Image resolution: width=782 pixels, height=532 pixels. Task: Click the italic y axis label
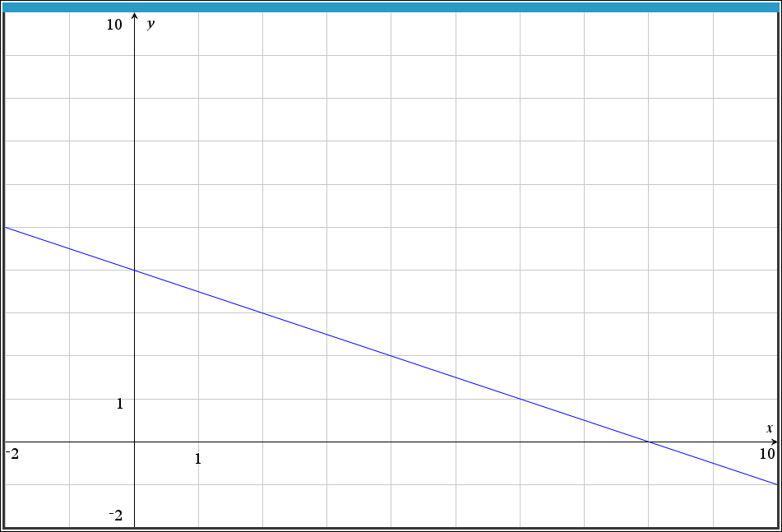(x=150, y=24)
